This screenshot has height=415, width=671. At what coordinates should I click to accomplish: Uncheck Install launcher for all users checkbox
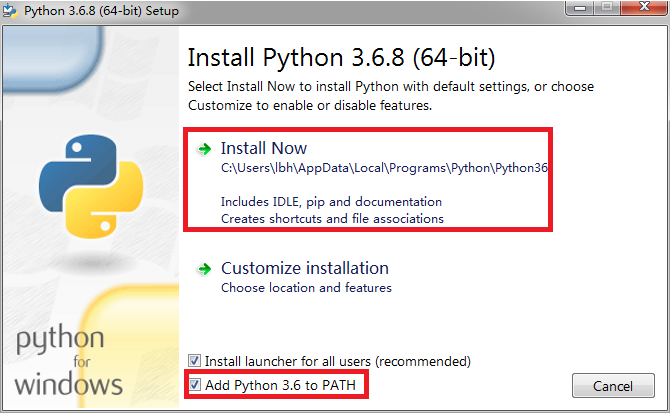(194, 361)
